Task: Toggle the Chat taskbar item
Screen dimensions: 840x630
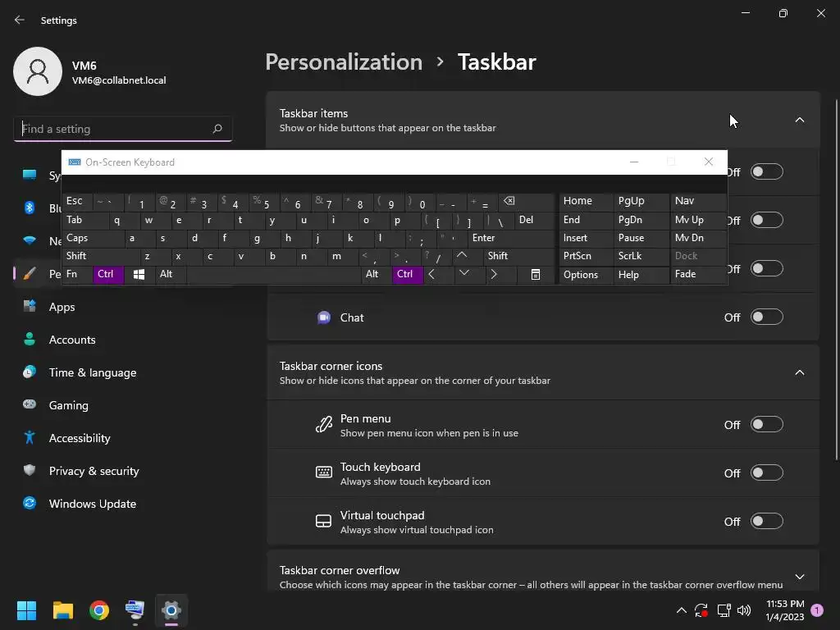Action: 767,317
